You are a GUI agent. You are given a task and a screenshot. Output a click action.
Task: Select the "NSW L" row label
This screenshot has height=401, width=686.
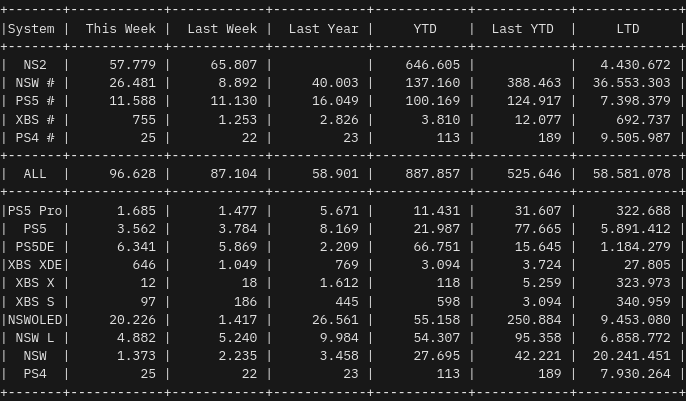[x=35, y=338]
